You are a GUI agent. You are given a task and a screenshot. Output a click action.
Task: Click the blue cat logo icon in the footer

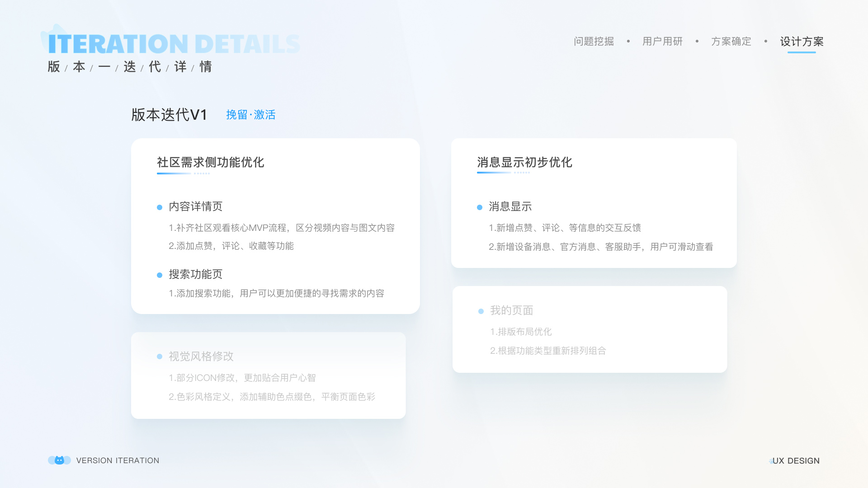(x=59, y=460)
